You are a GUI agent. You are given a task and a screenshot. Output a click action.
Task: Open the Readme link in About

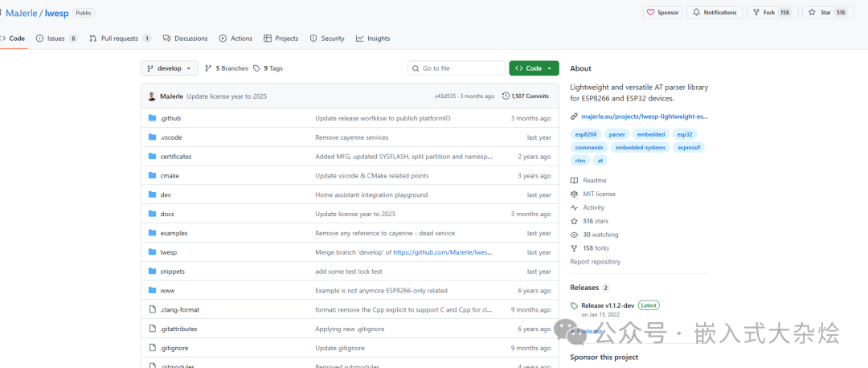(588, 181)
